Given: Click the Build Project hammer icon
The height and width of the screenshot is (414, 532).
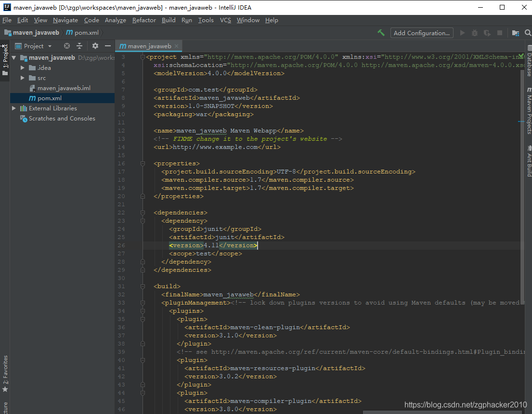Looking at the screenshot, I should (x=381, y=33).
